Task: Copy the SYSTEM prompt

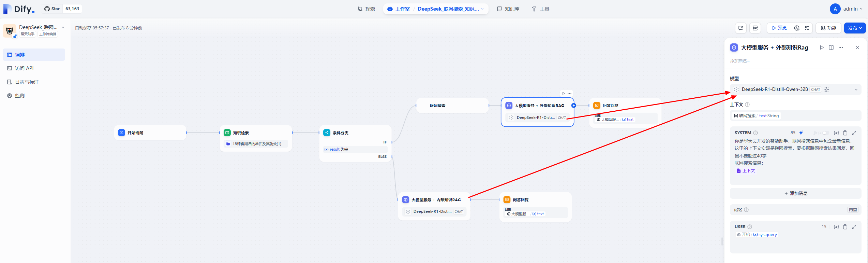Action: point(845,133)
